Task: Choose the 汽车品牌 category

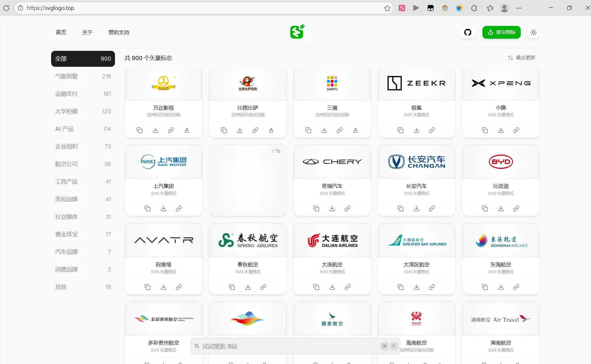Action: coord(83,252)
